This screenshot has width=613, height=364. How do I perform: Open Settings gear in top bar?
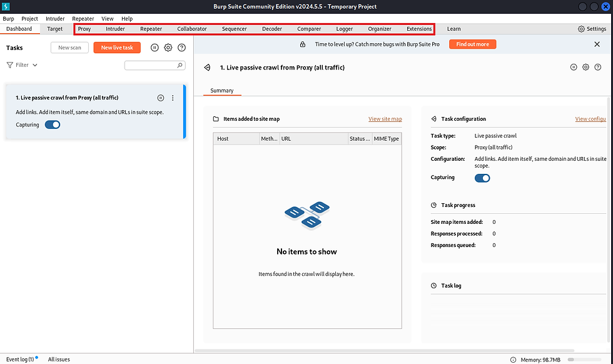point(581,29)
